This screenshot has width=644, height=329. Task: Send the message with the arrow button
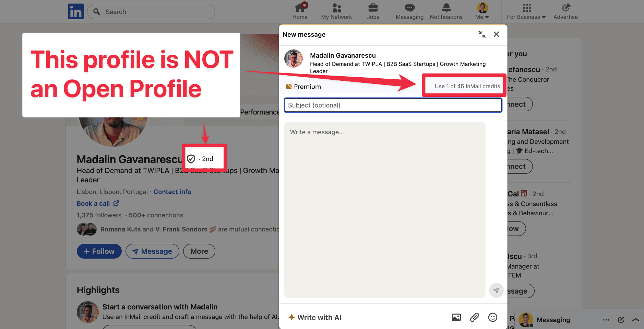click(x=496, y=291)
